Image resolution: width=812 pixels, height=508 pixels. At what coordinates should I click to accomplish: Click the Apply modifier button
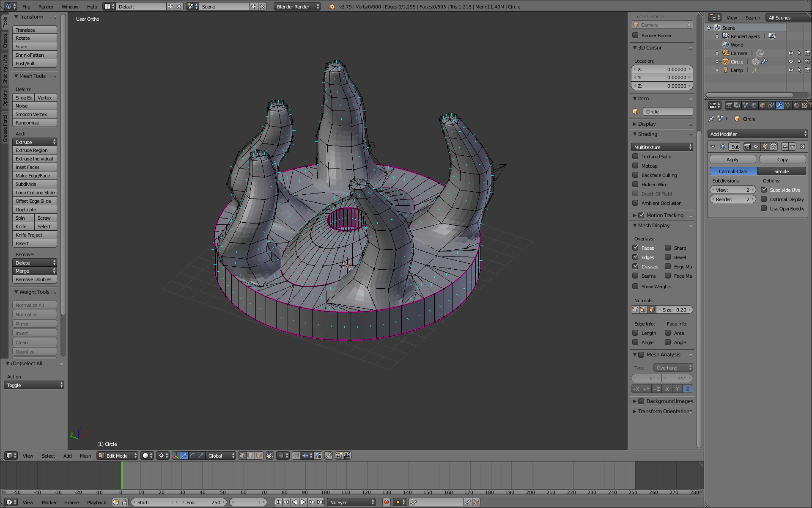pos(732,159)
